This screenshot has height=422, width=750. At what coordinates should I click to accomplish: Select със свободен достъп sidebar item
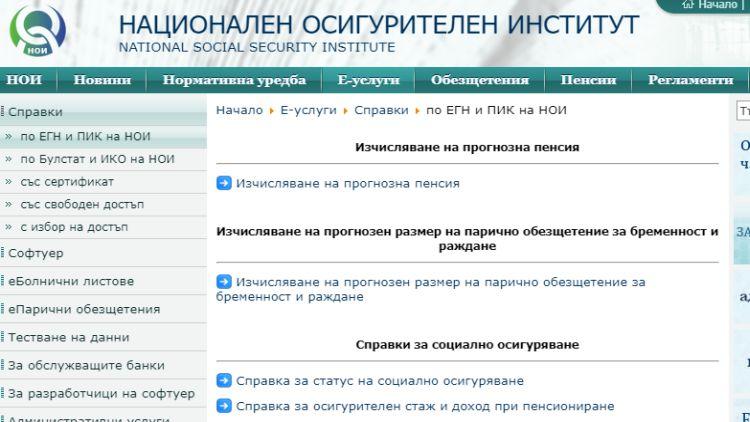point(103,204)
